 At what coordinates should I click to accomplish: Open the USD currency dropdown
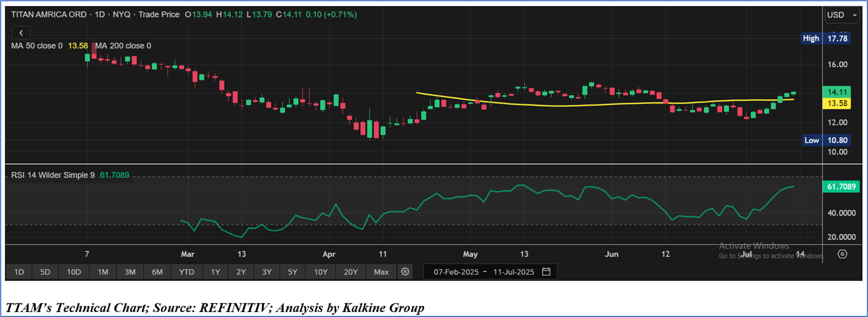point(842,15)
